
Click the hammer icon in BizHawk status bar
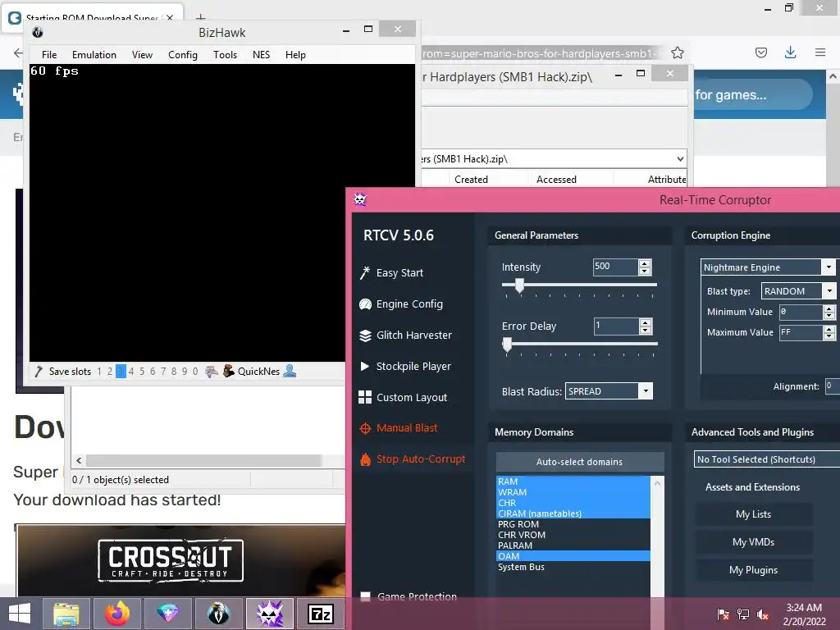38,372
